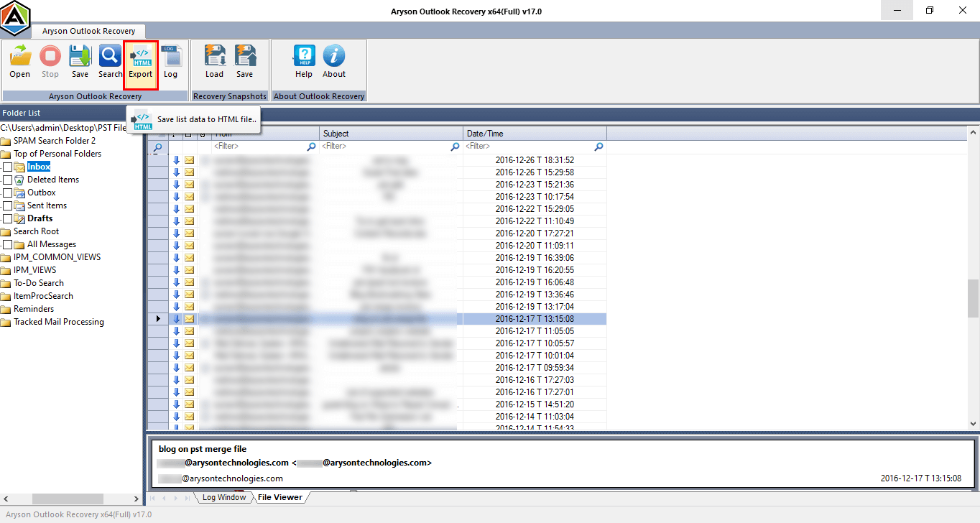
Task: Select the Tracked Mail Processing folder
Action: 59,322
